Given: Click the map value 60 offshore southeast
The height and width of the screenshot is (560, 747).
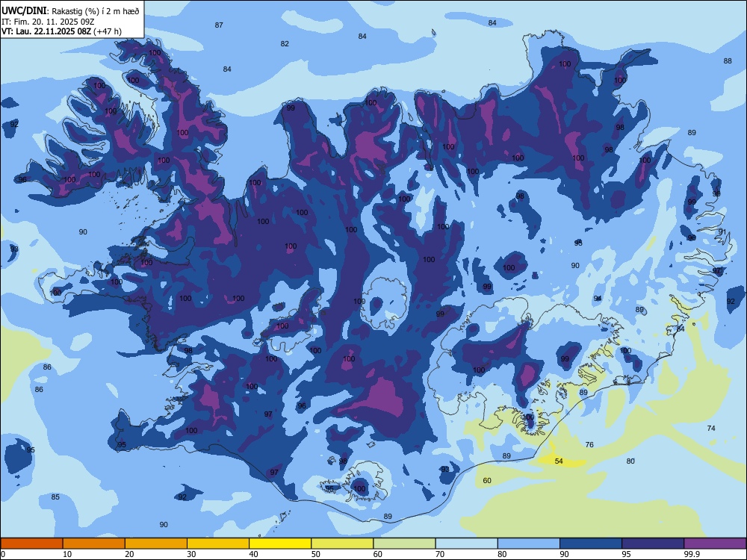Looking at the screenshot, I should tap(487, 480).
